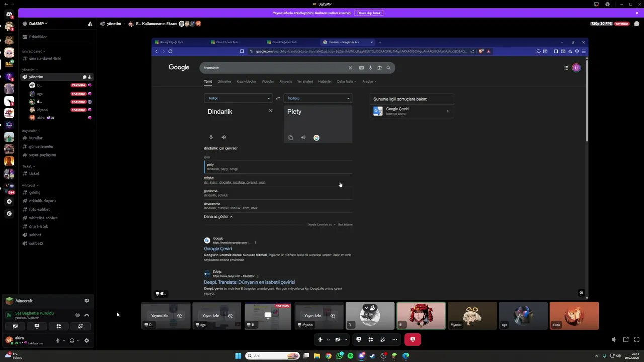Click the Windows taskbar search box
This screenshot has height=362, width=644.
click(x=273, y=356)
